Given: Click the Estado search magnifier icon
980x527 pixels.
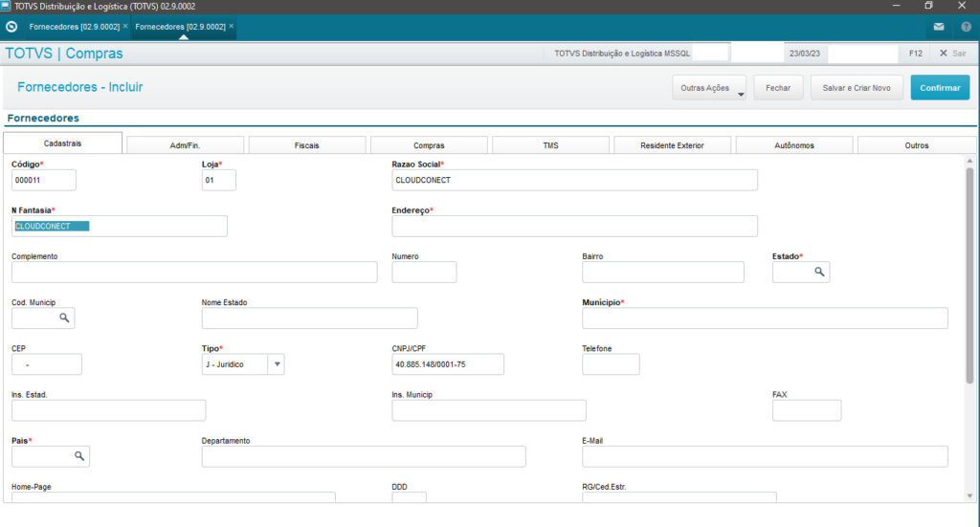Looking at the screenshot, I should pyautogui.click(x=819, y=273).
